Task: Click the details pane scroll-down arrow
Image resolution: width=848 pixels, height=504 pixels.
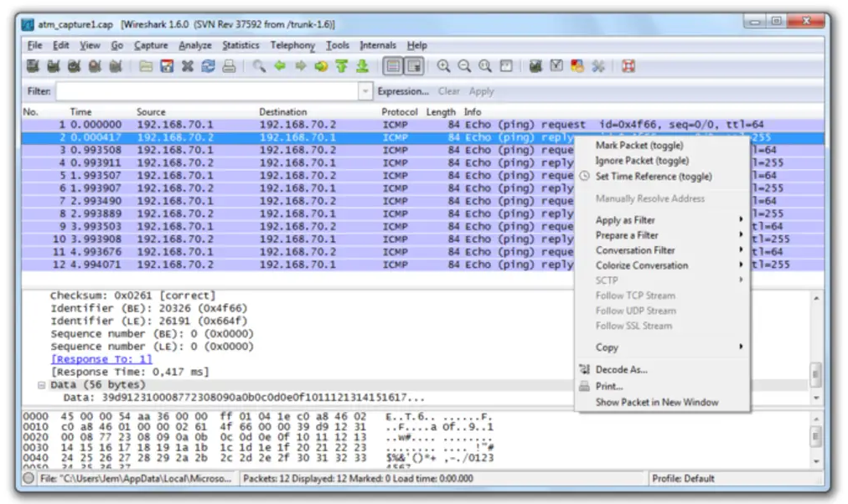Action: (x=816, y=399)
